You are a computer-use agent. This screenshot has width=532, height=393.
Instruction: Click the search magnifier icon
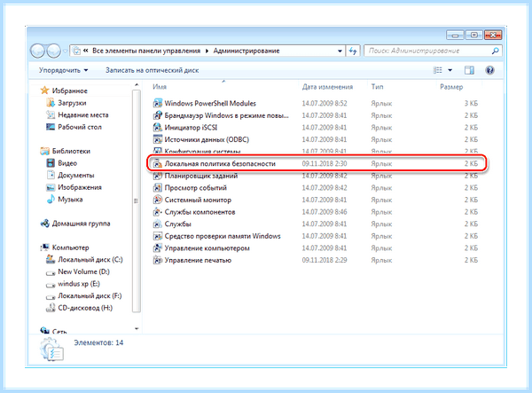tap(496, 51)
